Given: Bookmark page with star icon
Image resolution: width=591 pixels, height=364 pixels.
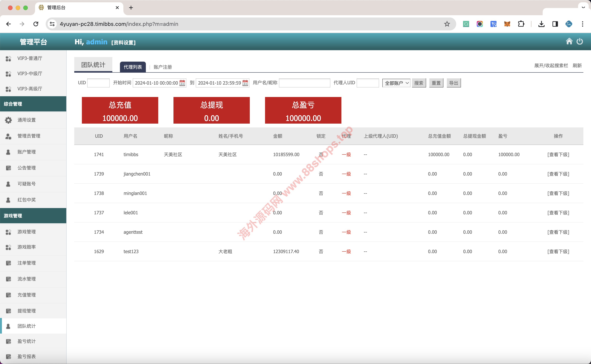Looking at the screenshot, I should pos(447,24).
